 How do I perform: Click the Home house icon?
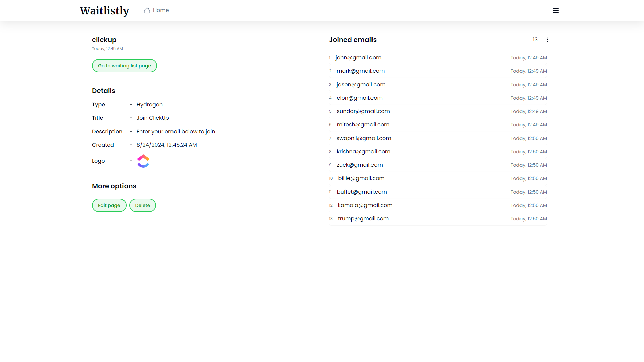tap(147, 10)
